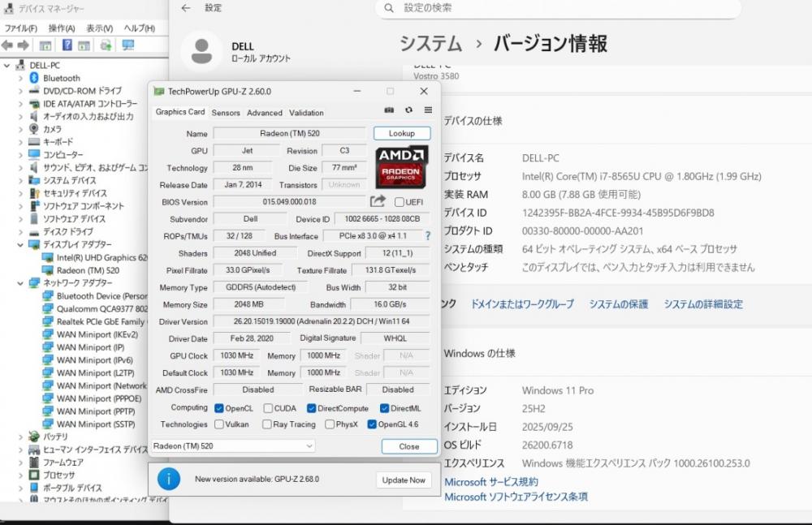The height and width of the screenshot is (525, 812).
Task: Click the BIOS export share icon
Action: coord(378,201)
